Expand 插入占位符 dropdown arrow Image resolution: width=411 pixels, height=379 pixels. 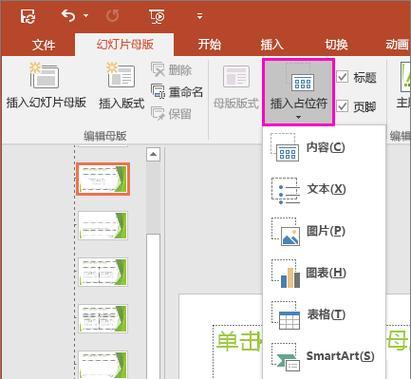click(x=298, y=117)
